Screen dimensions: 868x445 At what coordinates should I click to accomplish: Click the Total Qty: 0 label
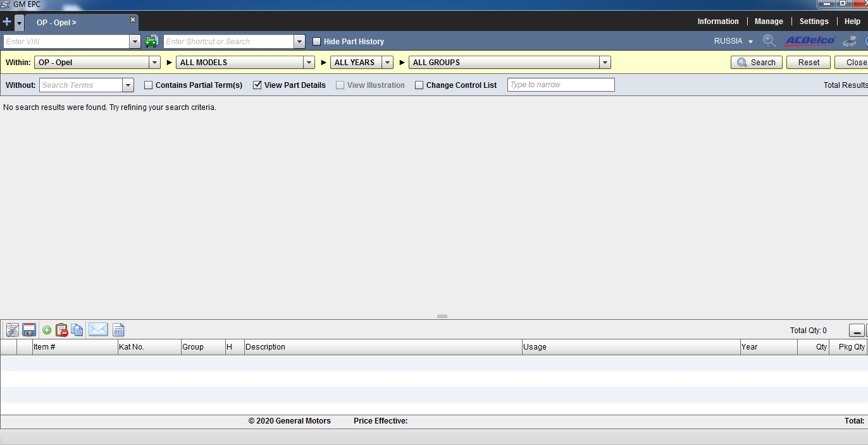coord(808,331)
